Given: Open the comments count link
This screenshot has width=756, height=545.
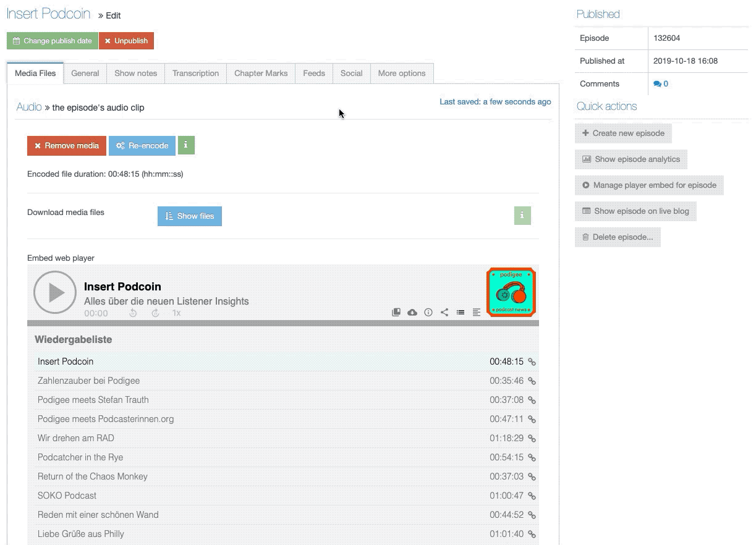Looking at the screenshot, I should coord(661,84).
